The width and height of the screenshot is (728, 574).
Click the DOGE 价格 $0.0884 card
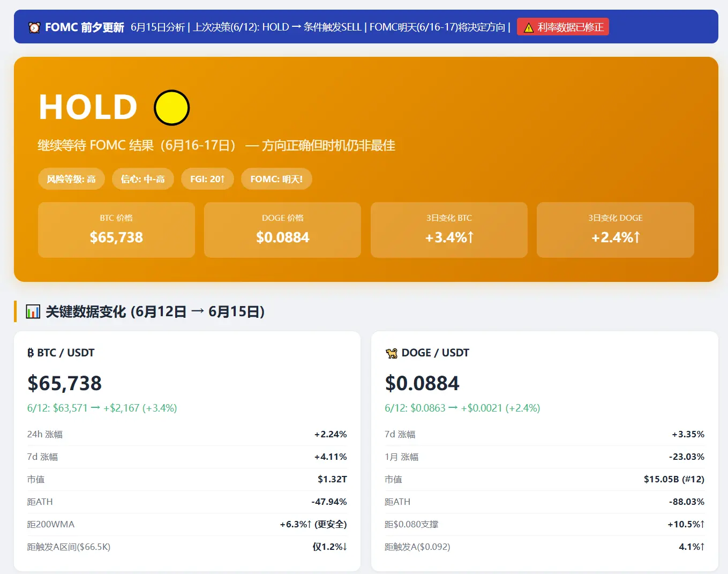click(283, 230)
